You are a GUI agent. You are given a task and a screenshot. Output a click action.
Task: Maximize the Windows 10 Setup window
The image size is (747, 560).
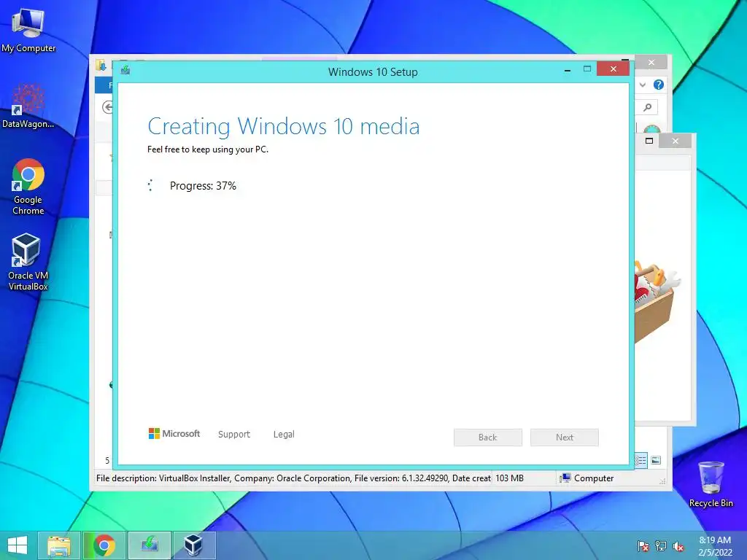pyautogui.click(x=587, y=69)
